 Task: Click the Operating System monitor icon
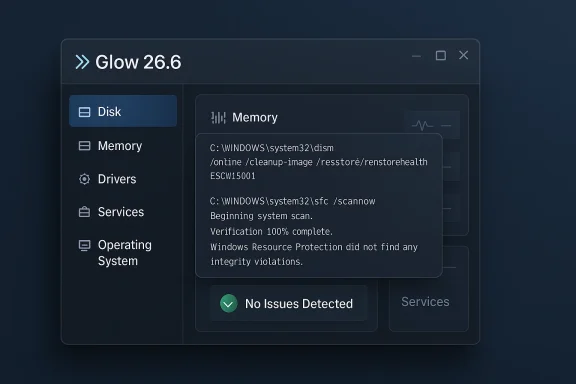[84, 245]
